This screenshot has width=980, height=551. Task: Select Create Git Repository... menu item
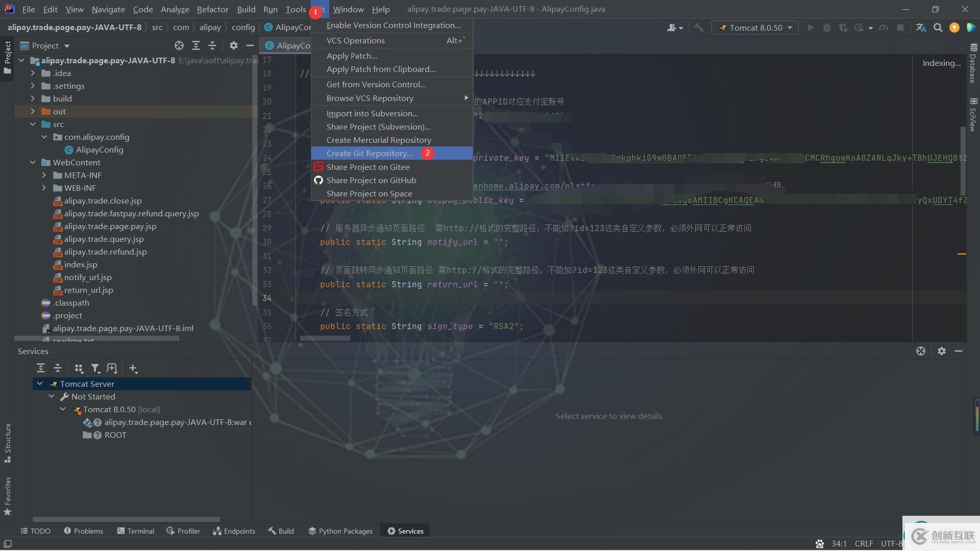coord(391,153)
